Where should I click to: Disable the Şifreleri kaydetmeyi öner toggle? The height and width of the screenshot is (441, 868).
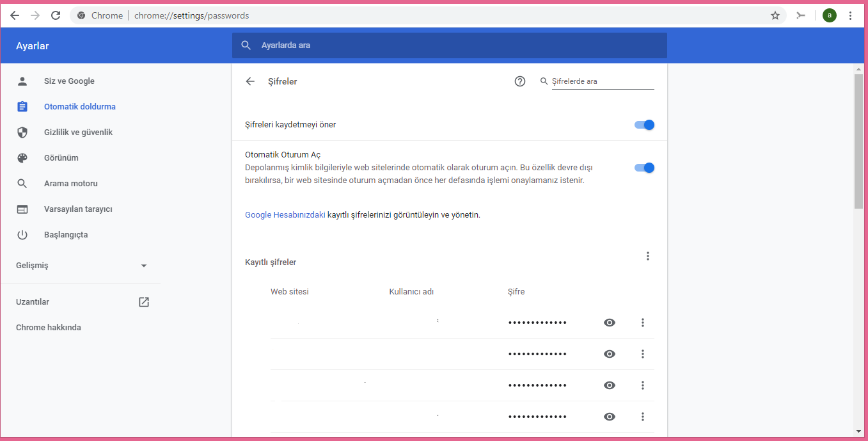[644, 125]
